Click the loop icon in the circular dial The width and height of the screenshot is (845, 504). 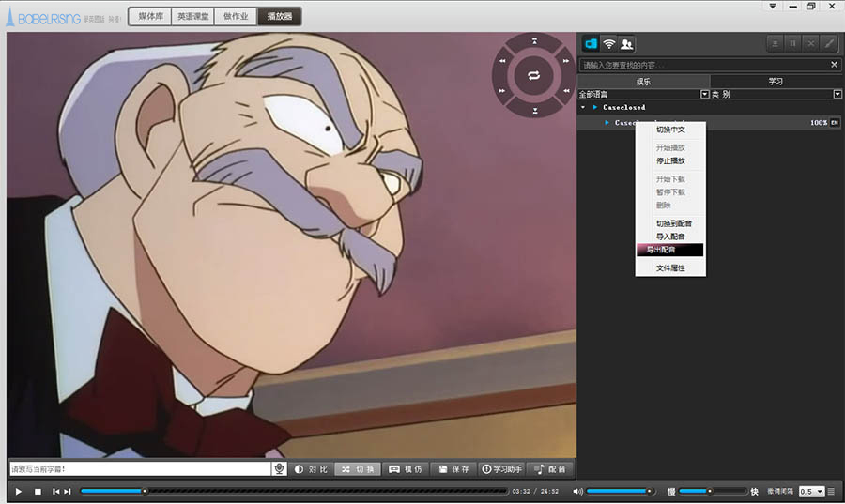pyautogui.click(x=533, y=75)
